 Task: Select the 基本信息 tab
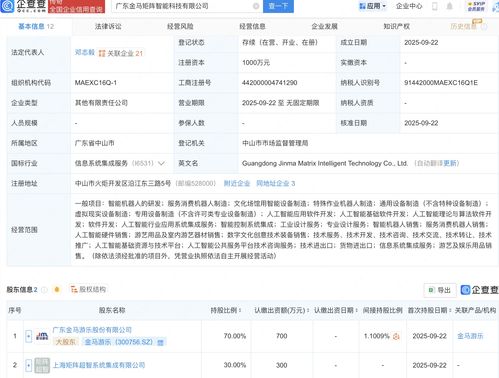(36, 26)
